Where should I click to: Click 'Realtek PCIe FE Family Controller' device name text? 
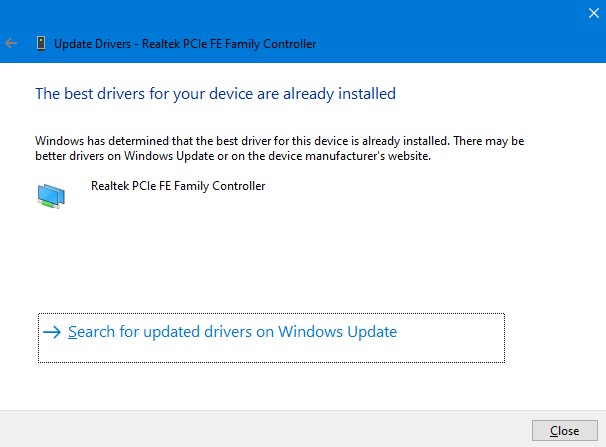tap(178, 186)
